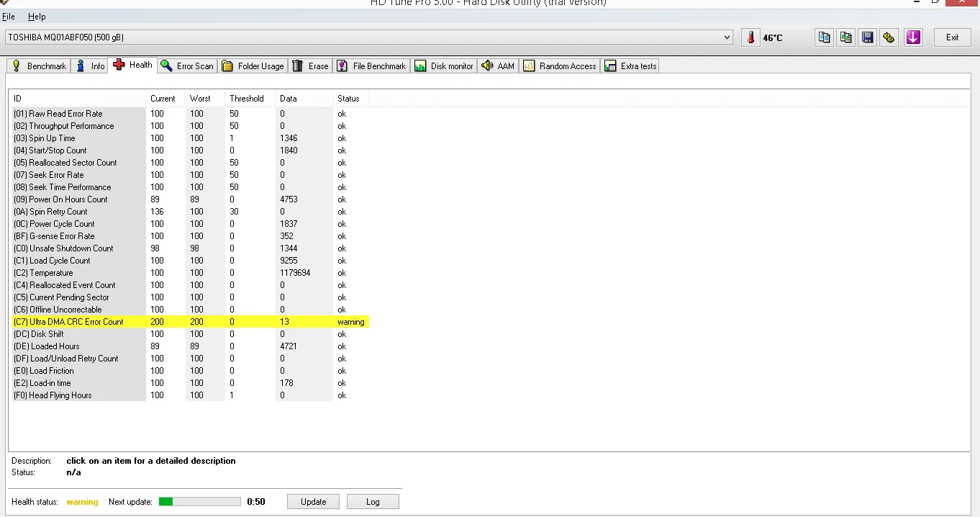This screenshot has height=517, width=980.
Task: Click the Erase trash can icon
Action: point(297,66)
